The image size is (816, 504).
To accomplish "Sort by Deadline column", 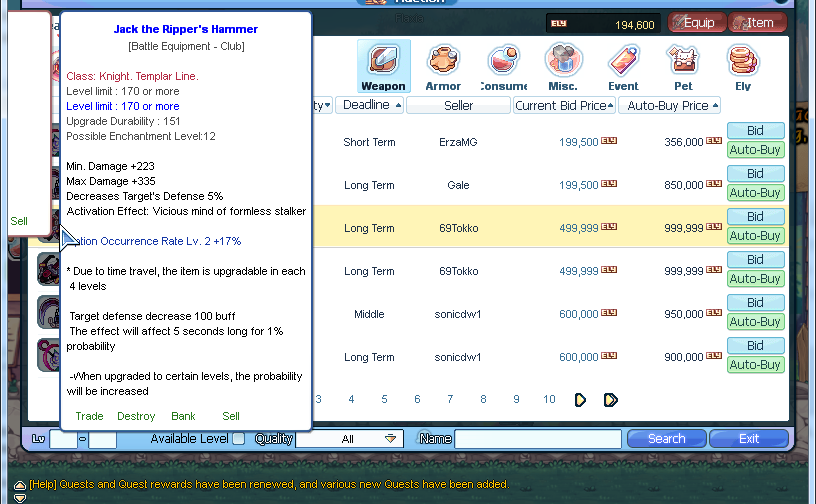I will pos(369,105).
